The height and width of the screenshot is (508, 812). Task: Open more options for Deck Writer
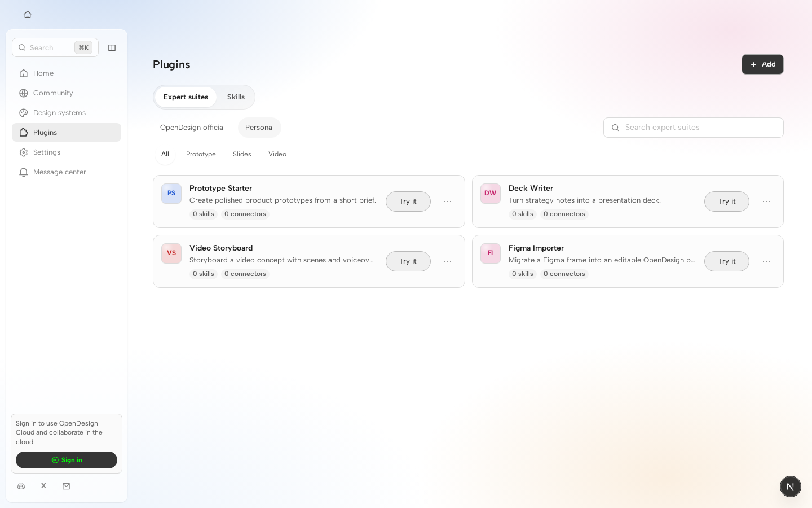tap(766, 202)
